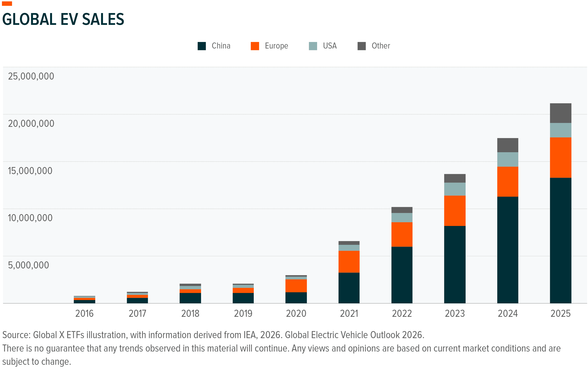Image resolution: width=588 pixels, height=369 pixels.
Task: Click the 2020 year label
Action: coord(296,314)
